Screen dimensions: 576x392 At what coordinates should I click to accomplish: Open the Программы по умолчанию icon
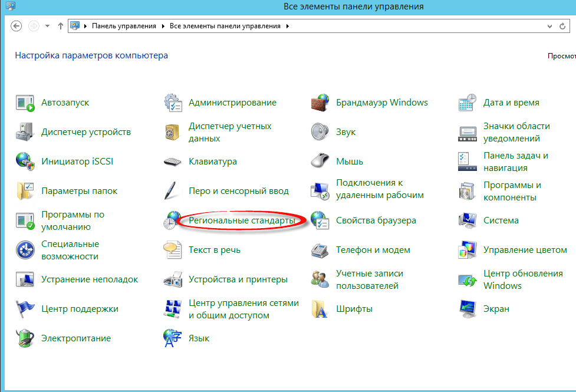click(25, 220)
